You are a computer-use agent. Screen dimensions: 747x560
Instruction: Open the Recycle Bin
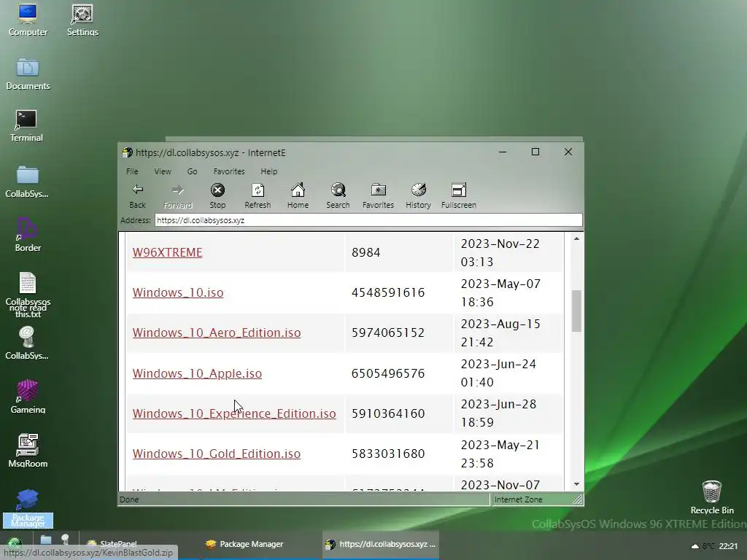[712, 497]
